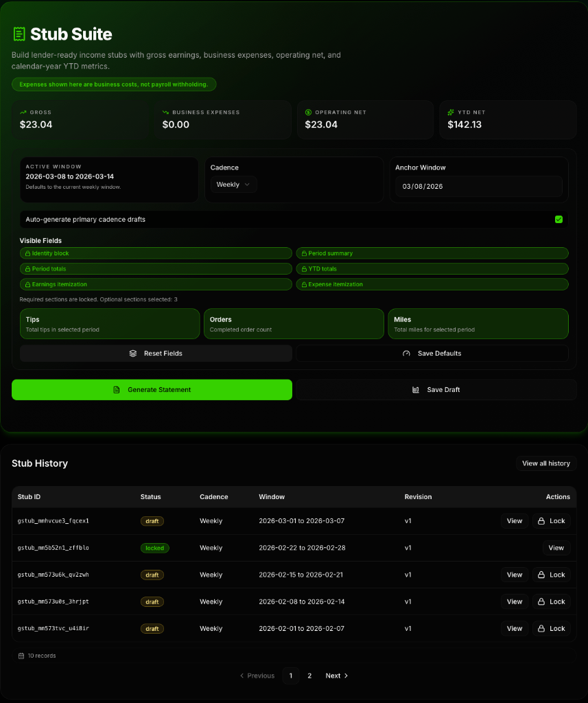Toggle the Expense itemization optional section
Viewport: 588px width, 703px height.
(x=432, y=284)
